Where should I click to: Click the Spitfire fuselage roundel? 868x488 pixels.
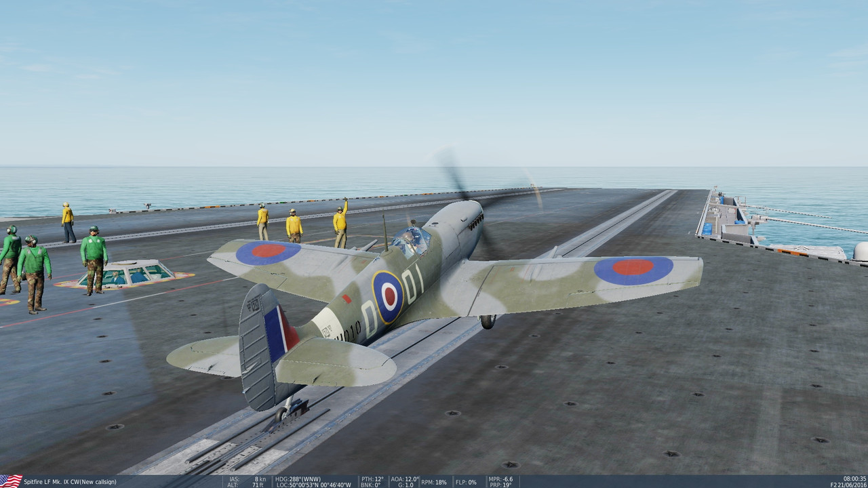[388, 297]
